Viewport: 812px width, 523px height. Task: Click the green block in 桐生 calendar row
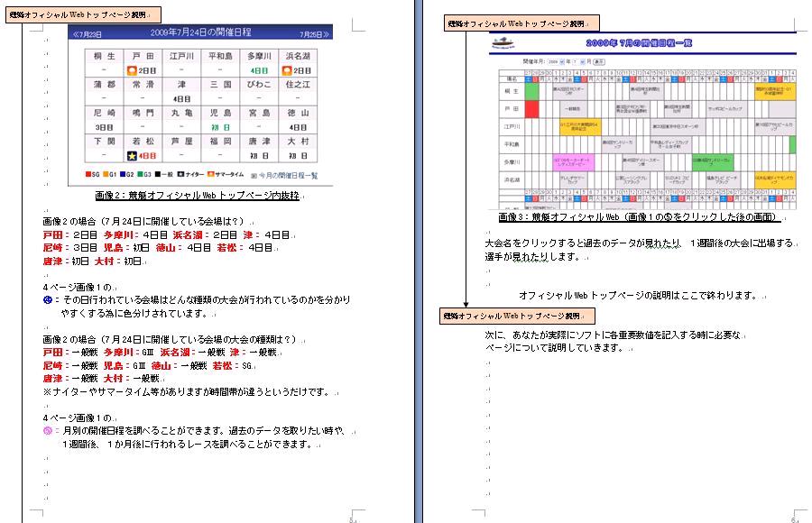point(531,92)
